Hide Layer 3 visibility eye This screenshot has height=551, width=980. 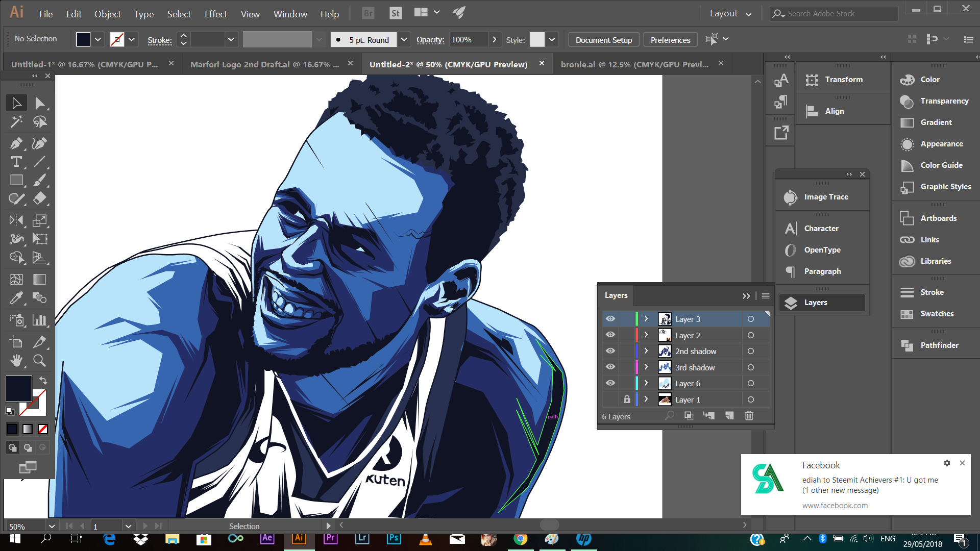click(x=610, y=319)
